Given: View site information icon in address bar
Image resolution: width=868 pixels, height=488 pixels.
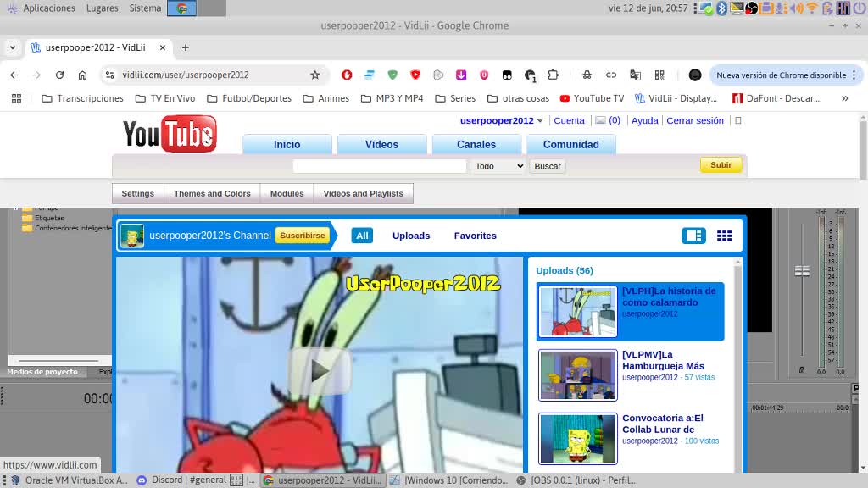Looking at the screenshot, I should pyautogui.click(x=109, y=75).
